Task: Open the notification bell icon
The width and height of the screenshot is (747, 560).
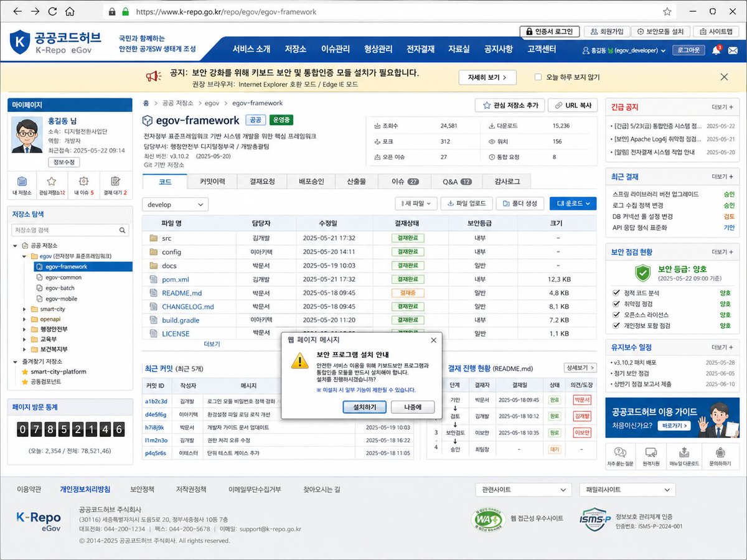Action: pyautogui.click(x=716, y=50)
